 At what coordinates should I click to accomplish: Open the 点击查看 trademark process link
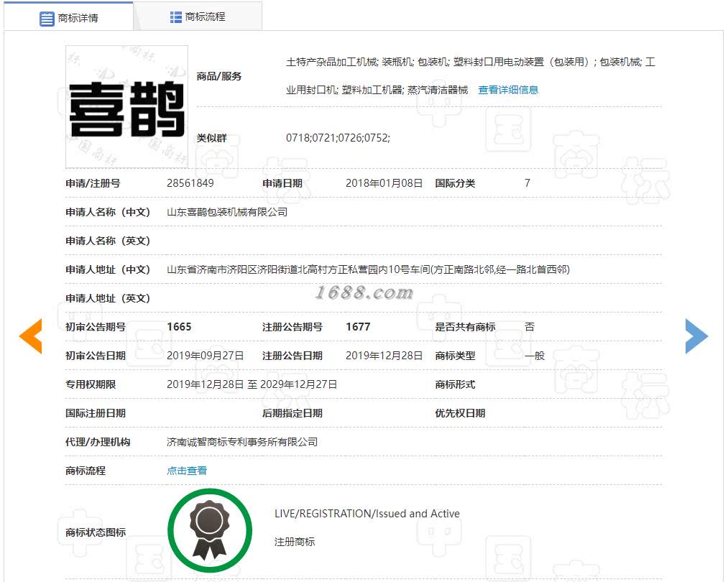click(187, 471)
